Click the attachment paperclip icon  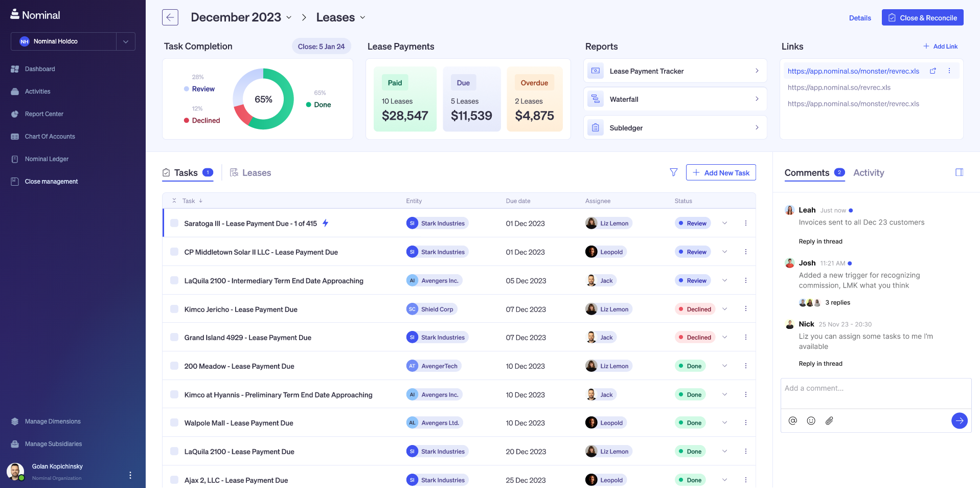pyautogui.click(x=829, y=420)
